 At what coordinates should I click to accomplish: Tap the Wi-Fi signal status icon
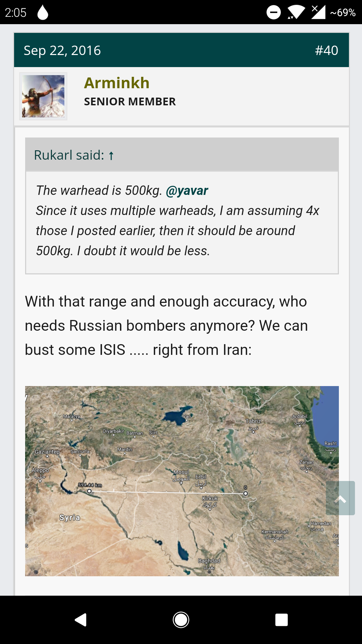click(x=296, y=12)
